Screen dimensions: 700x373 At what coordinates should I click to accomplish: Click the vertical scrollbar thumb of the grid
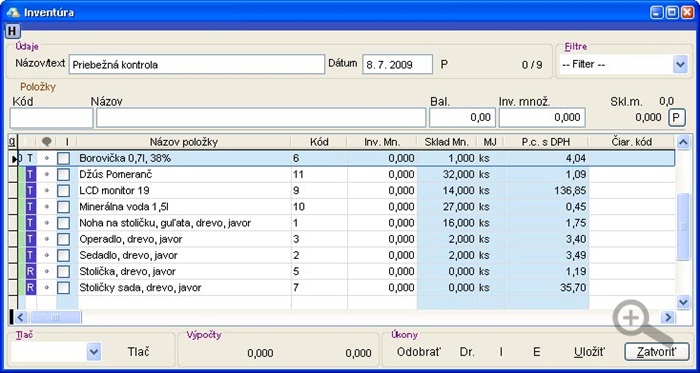(x=683, y=226)
